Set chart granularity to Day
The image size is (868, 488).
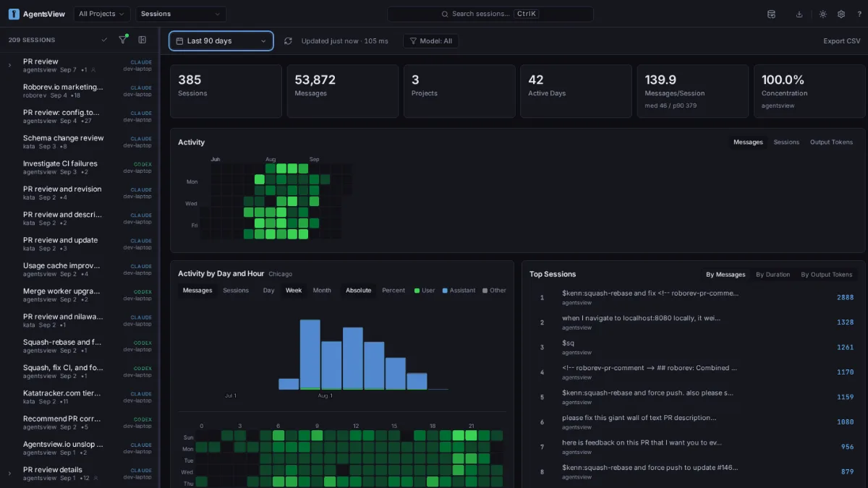click(268, 291)
